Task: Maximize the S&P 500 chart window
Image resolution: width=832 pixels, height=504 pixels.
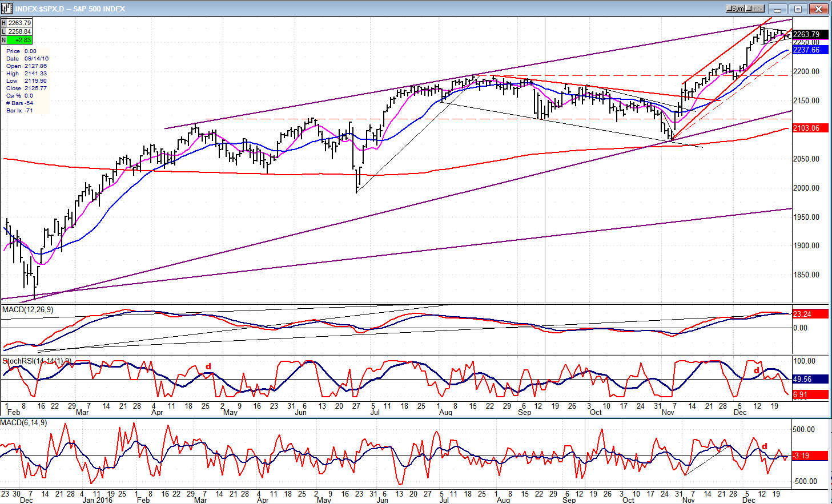Action: pyautogui.click(x=797, y=9)
